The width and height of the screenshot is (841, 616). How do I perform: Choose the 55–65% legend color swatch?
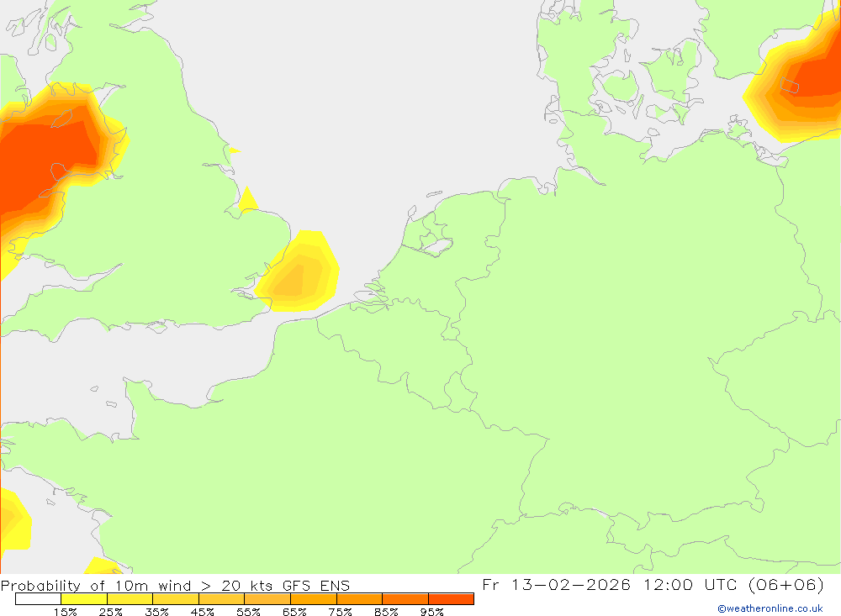click(267, 599)
